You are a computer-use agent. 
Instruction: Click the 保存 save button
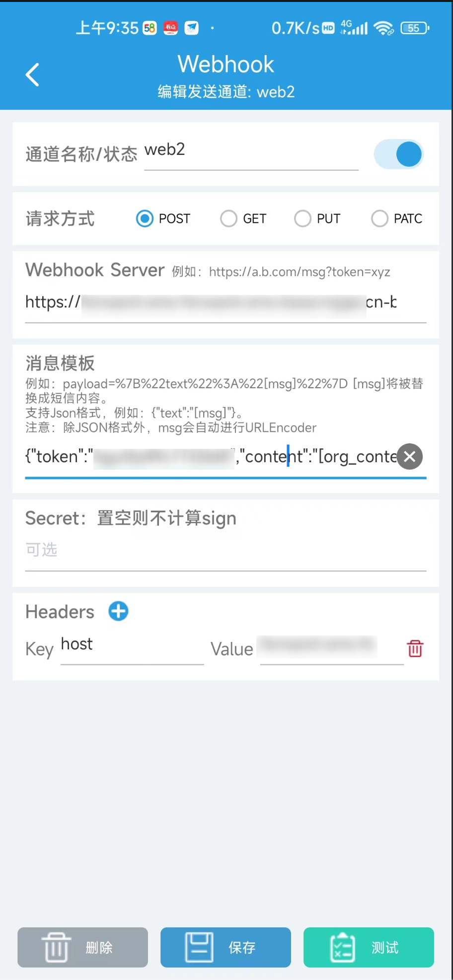[226, 947]
